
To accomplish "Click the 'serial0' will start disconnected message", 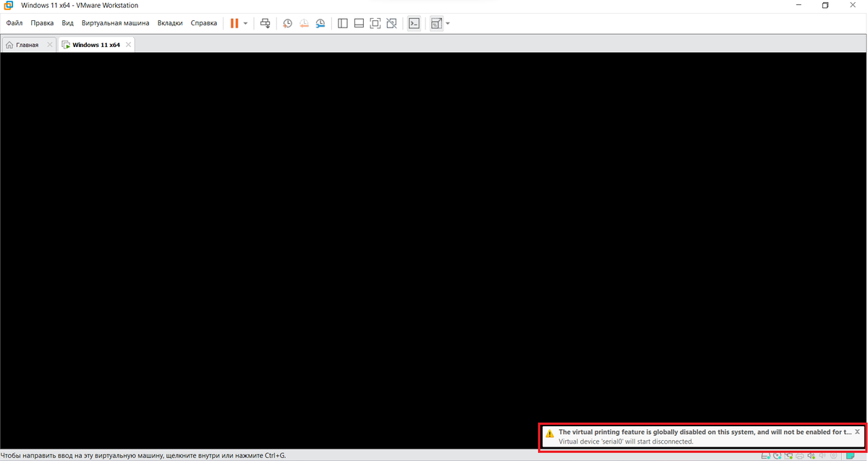I will [626, 441].
